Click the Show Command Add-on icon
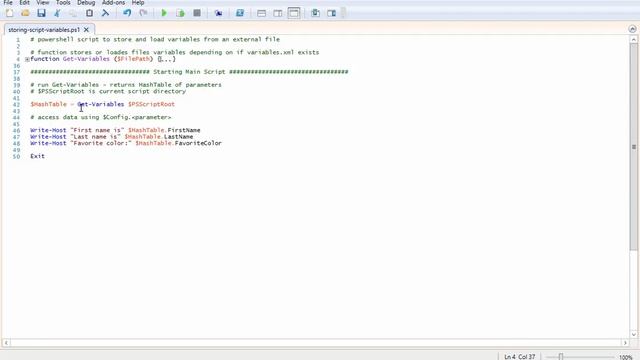 click(x=331, y=13)
